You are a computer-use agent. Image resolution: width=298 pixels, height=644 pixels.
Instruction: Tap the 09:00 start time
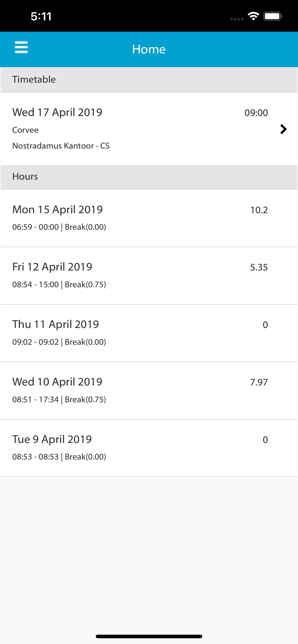point(256,113)
